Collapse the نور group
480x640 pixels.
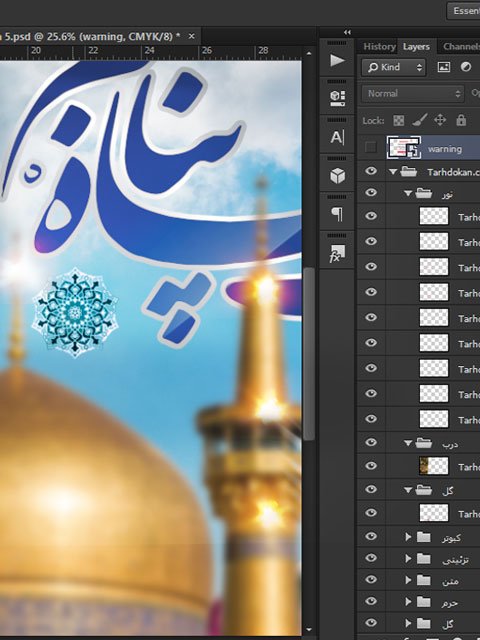coord(408,193)
